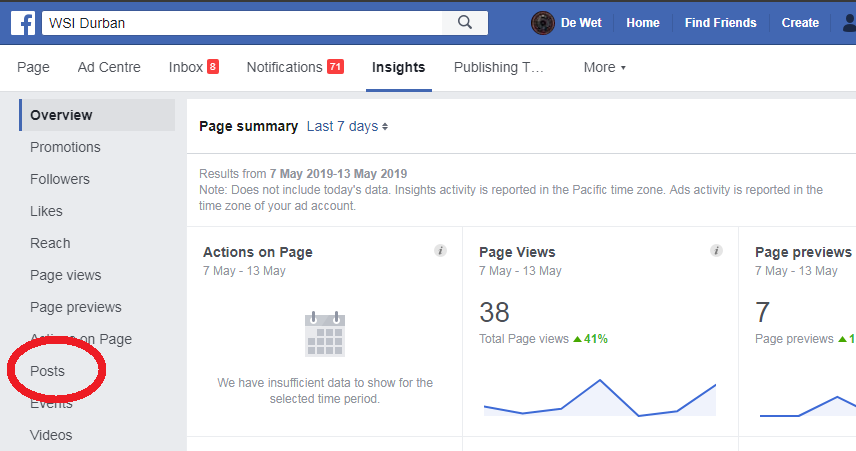
Task: Open the Notifications badge showing 71
Action: pyautogui.click(x=335, y=67)
